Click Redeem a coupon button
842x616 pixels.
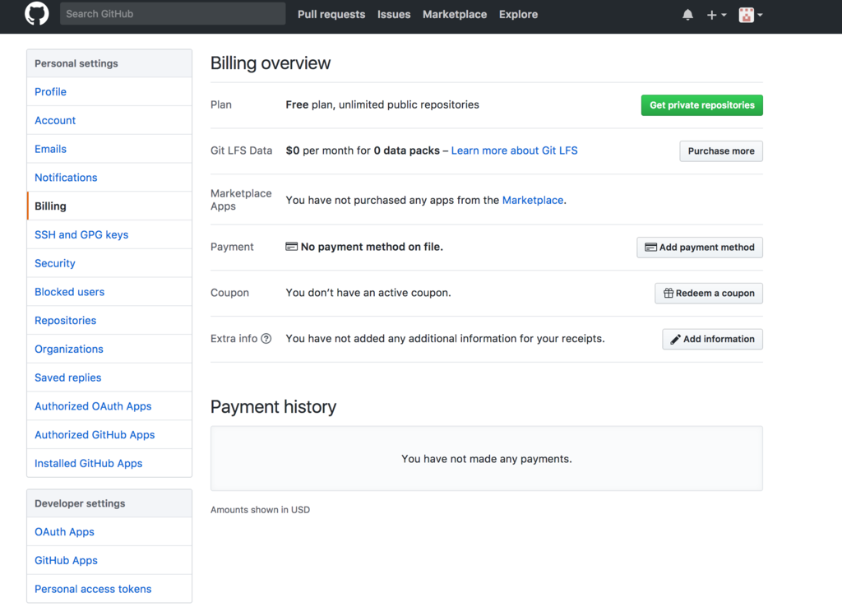click(x=709, y=294)
